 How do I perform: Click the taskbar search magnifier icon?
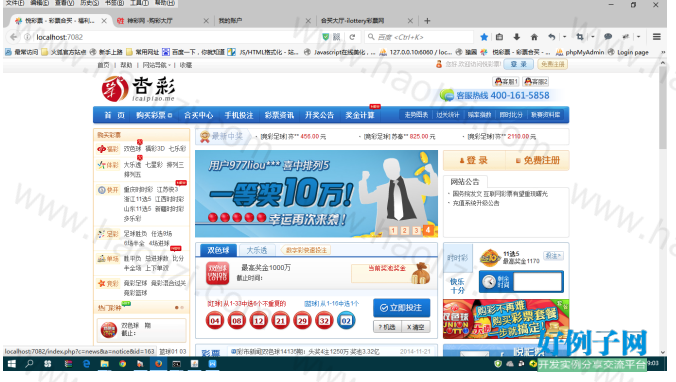[29, 364]
